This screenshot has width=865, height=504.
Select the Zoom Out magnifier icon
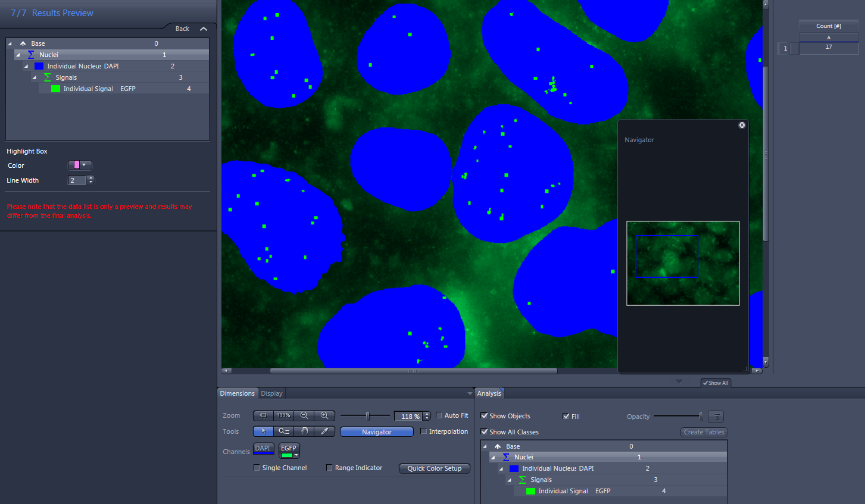(304, 415)
